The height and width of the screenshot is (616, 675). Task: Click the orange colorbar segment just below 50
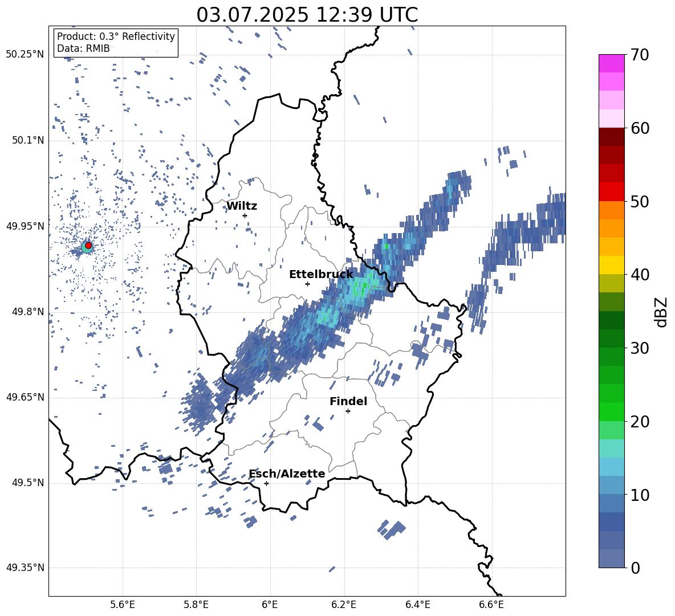pyautogui.click(x=612, y=210)
